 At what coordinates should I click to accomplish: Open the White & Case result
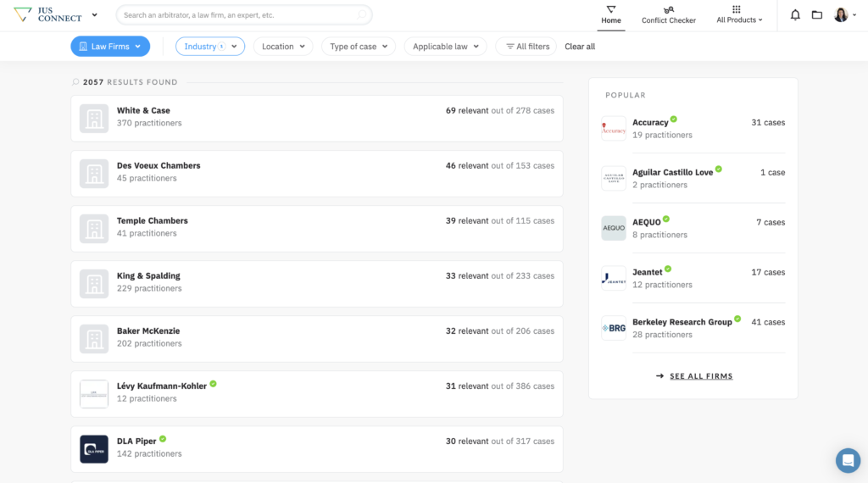point(317,118)
